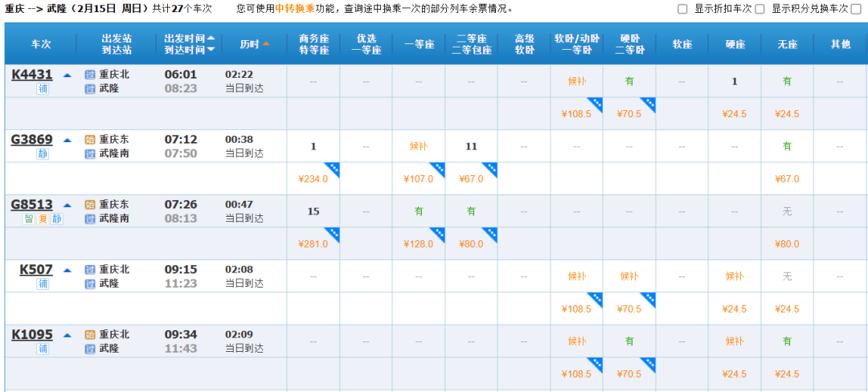Click corner marker on G8513's ¥281.0 cell
Viewport: 868px width, 392px height.
[333, 234]
